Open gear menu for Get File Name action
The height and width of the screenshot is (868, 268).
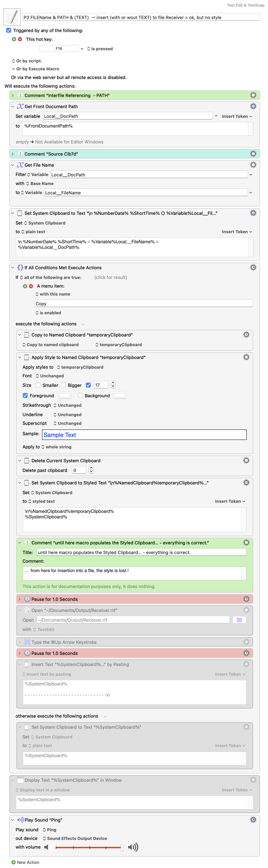(253, 165)
